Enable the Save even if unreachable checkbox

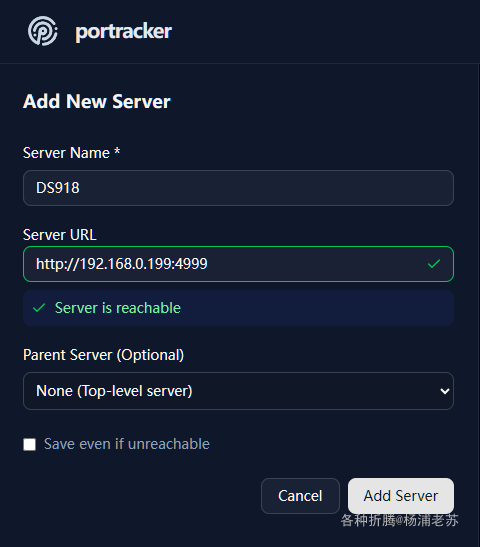pos(29,444)
